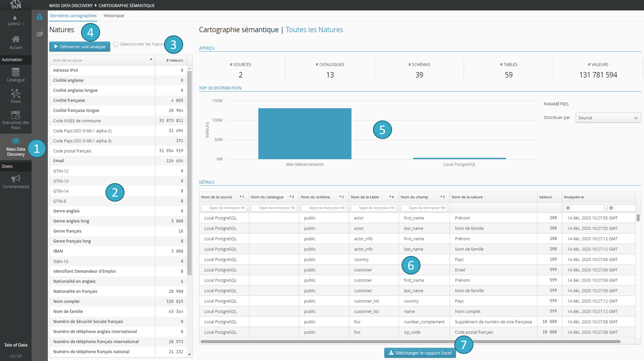Click Nom de la source filter field
Screen dimensions: 644x361
pos(224,208)
